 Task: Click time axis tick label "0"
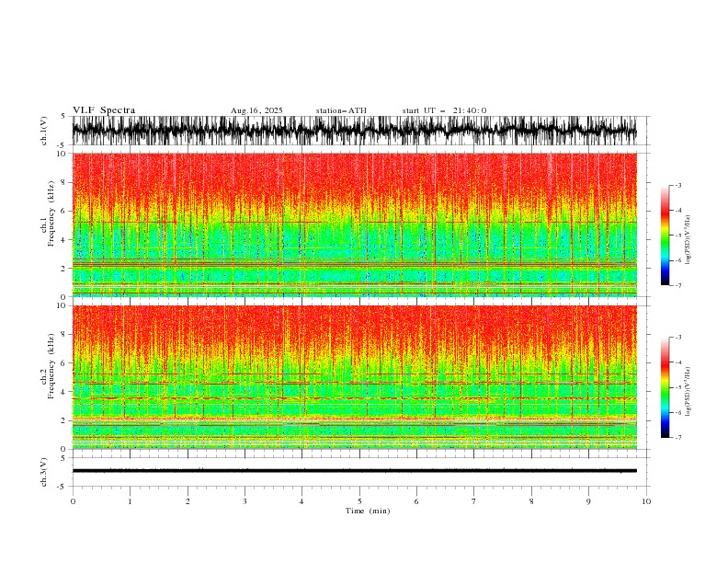[x=73, y=501]
